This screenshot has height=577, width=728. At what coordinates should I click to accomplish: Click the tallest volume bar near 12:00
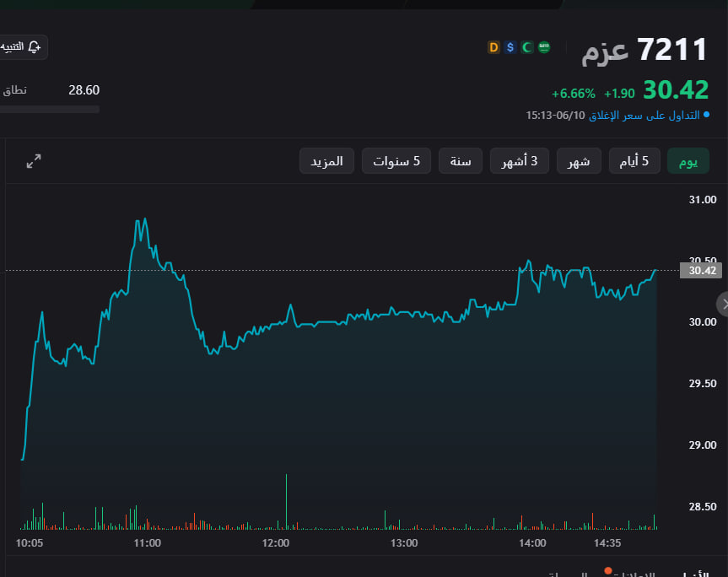tap(287, 502)
